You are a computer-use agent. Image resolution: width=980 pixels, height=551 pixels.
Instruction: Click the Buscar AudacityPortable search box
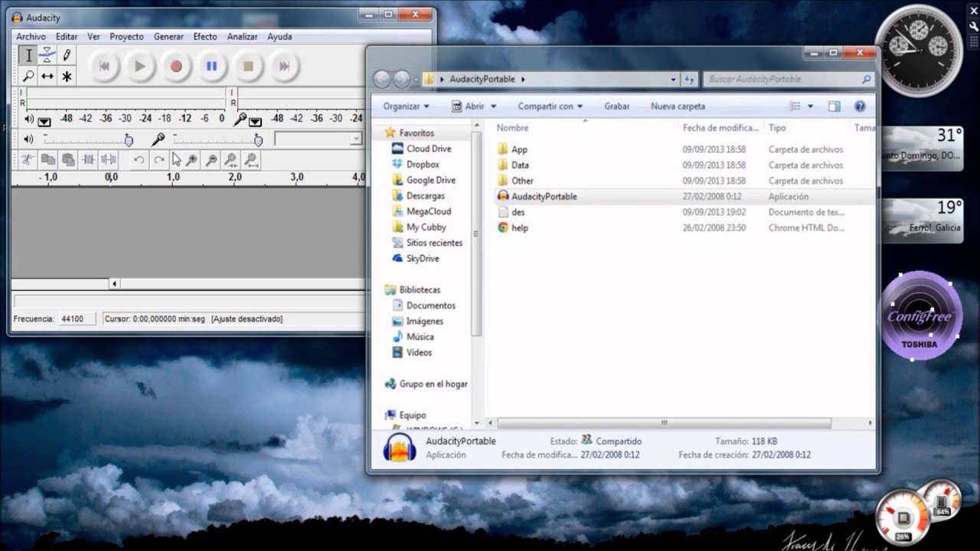[789, 79]
